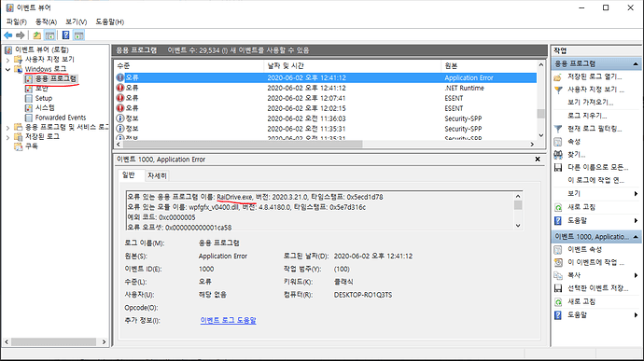Click the upper 도움말 help icon in actions

click(558, 221)
